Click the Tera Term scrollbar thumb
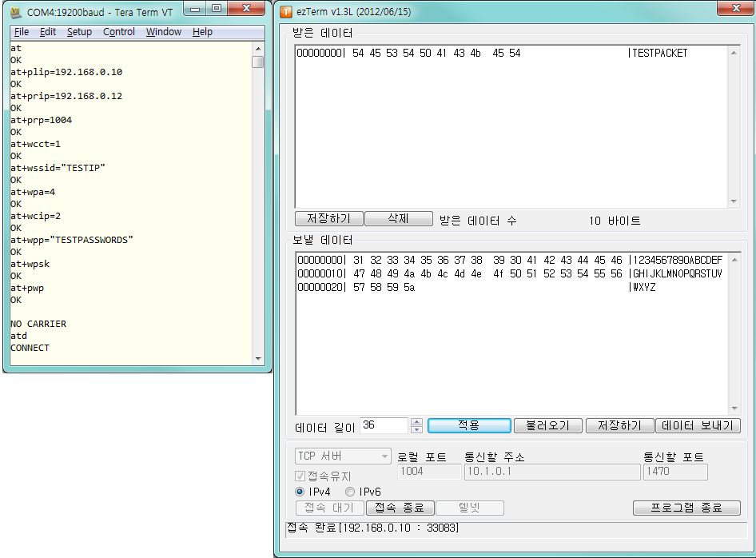This screenshot has width=756, height=558. click(258, 62)
